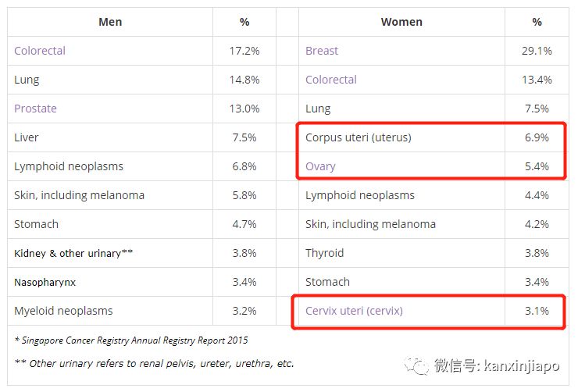Click the Lymphoid neoplasms entry under Men
The height and width of the screenshot is (392, 578).
69,166
